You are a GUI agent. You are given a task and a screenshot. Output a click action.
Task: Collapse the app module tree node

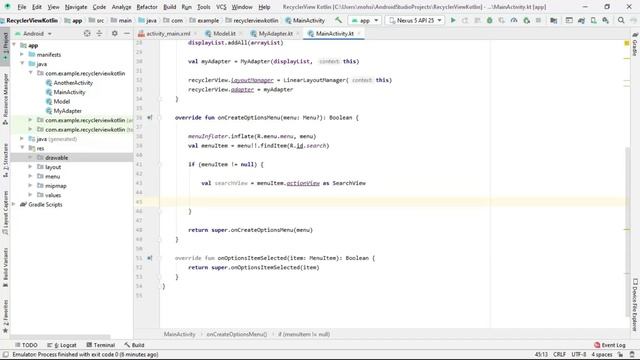[14, 45]
